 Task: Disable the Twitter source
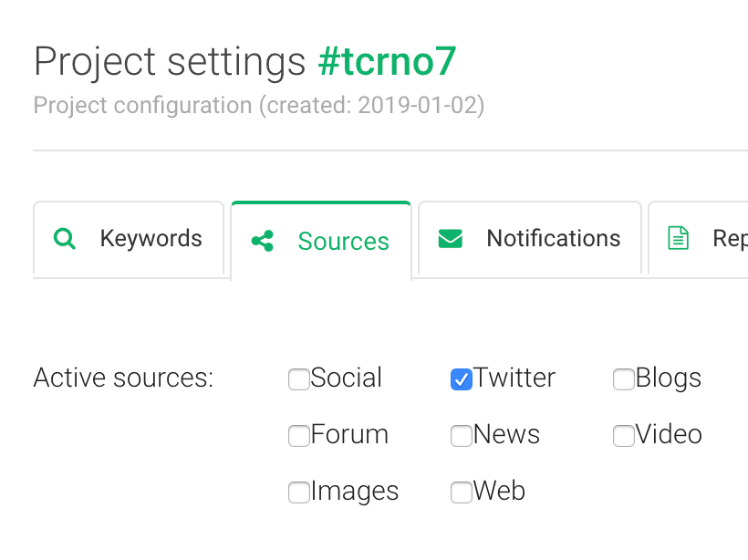pos(461,379)
